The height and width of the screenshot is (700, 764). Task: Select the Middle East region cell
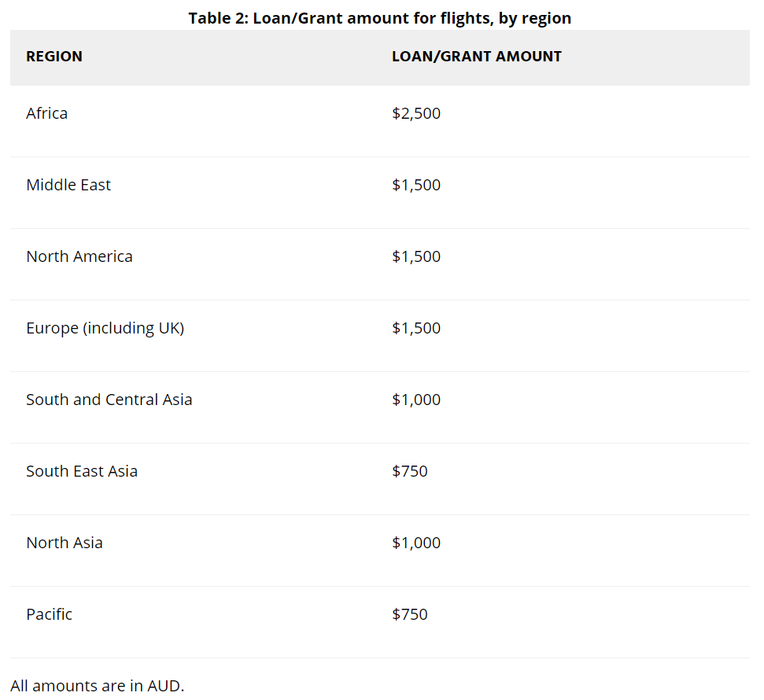tap(68, 185)
